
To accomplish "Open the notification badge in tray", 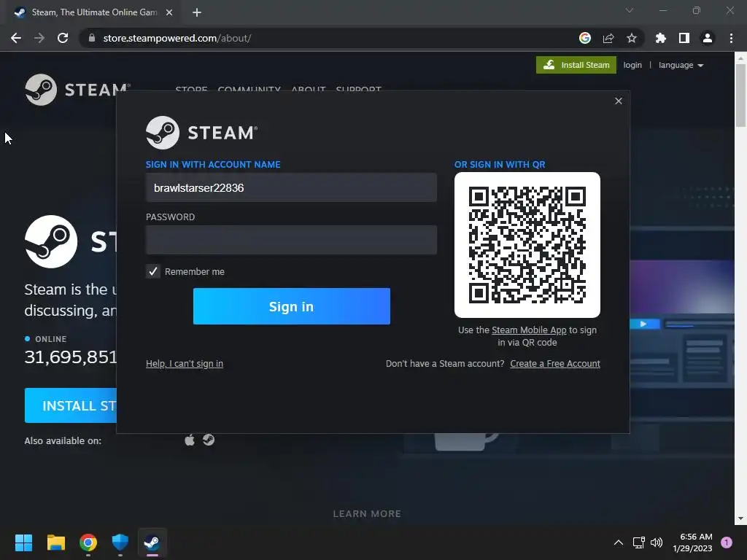I will (727, 542).
